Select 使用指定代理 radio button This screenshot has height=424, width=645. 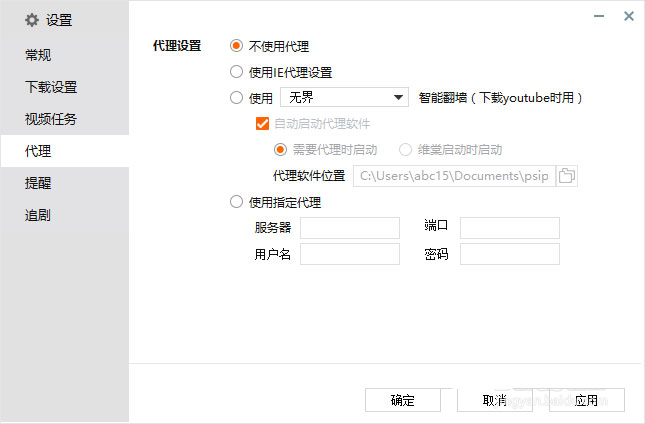(237, 202)
